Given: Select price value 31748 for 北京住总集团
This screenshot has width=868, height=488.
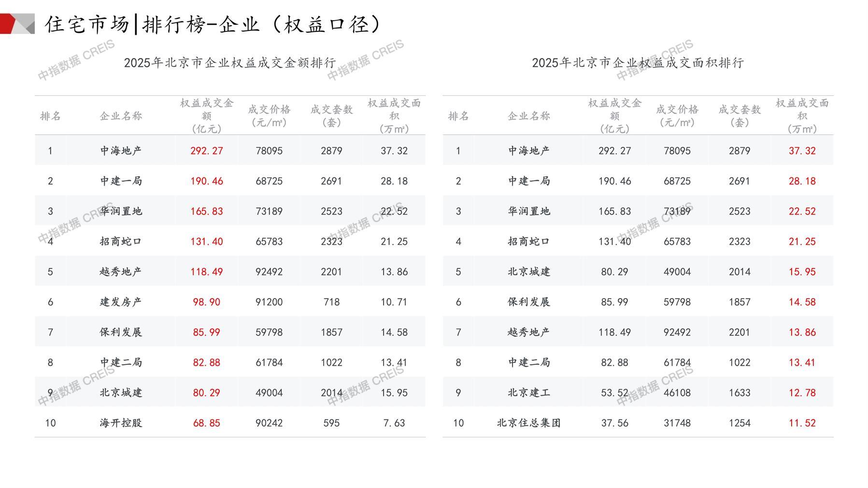Looking at the screenshot, I should [x=677, y=423].
